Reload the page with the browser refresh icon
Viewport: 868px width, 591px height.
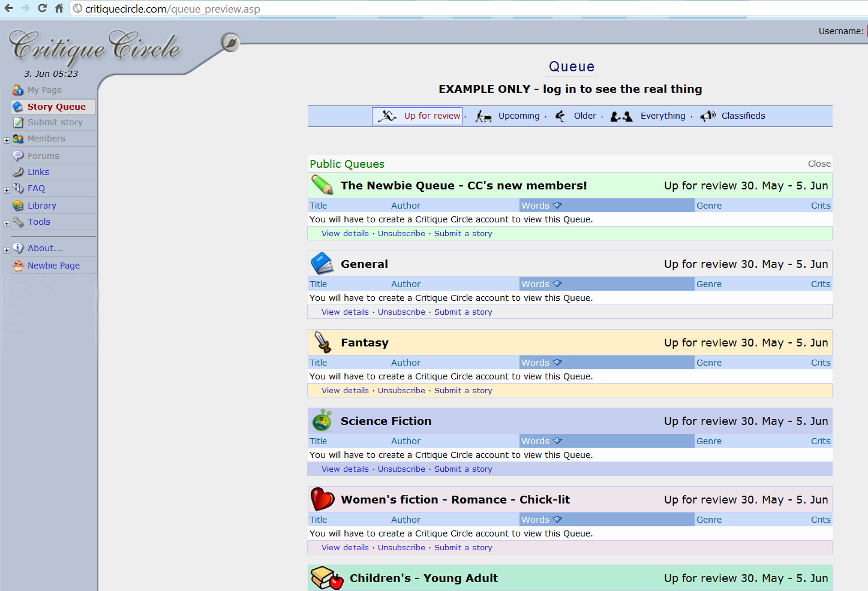[x=42, y=8]
